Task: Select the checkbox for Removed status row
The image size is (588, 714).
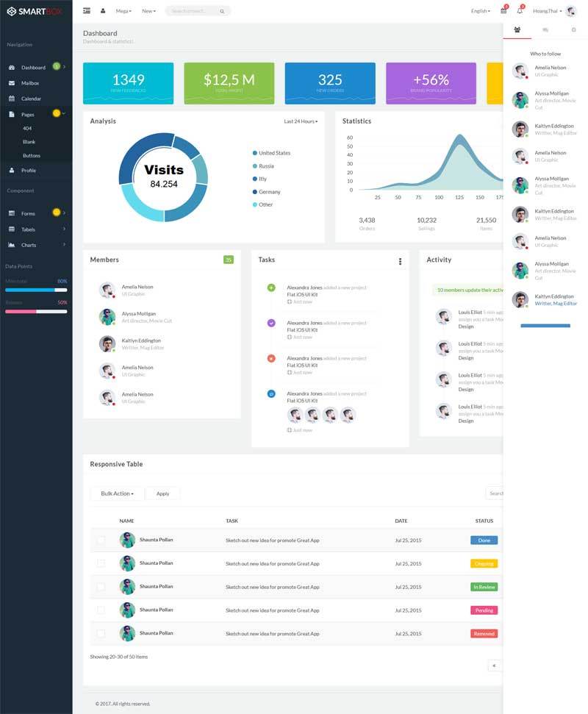Action: pyautogui.click(x=101, y=633)
